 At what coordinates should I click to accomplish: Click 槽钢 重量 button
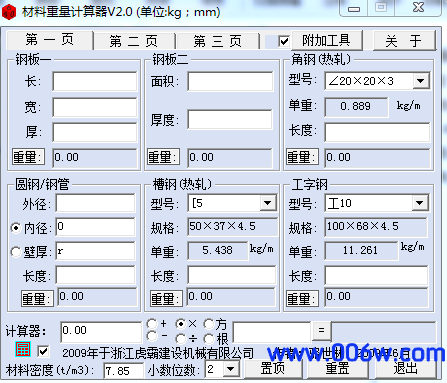[x=166, y=298]
